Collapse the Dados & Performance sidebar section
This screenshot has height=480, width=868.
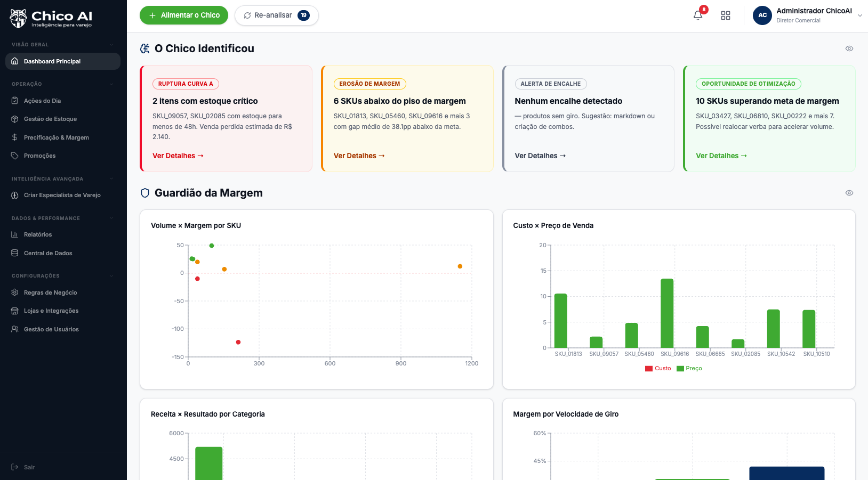[111, 218]
